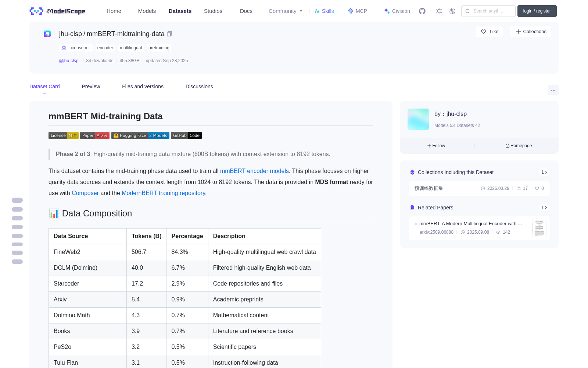Open the mmBERT Modern Multilingual Encoder paper
The image size is (588, 368).
pyautogui.click(x=470, y=223)
